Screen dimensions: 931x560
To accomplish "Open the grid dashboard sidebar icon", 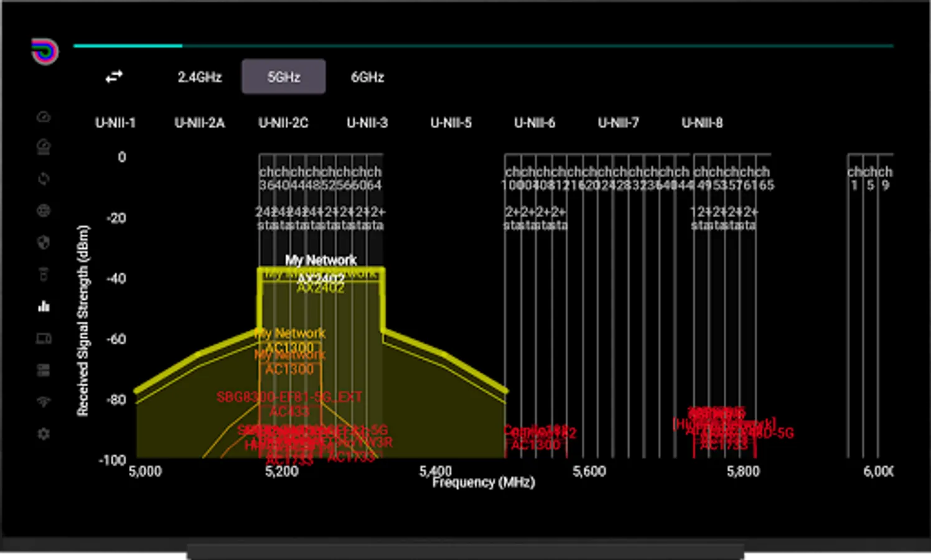I will coord(44,370).
